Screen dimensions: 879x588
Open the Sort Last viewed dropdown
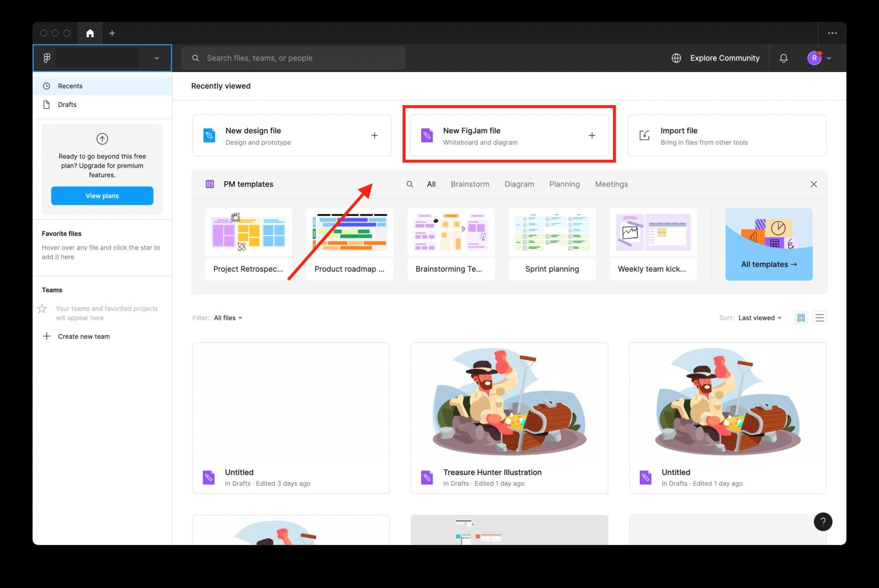759,317
